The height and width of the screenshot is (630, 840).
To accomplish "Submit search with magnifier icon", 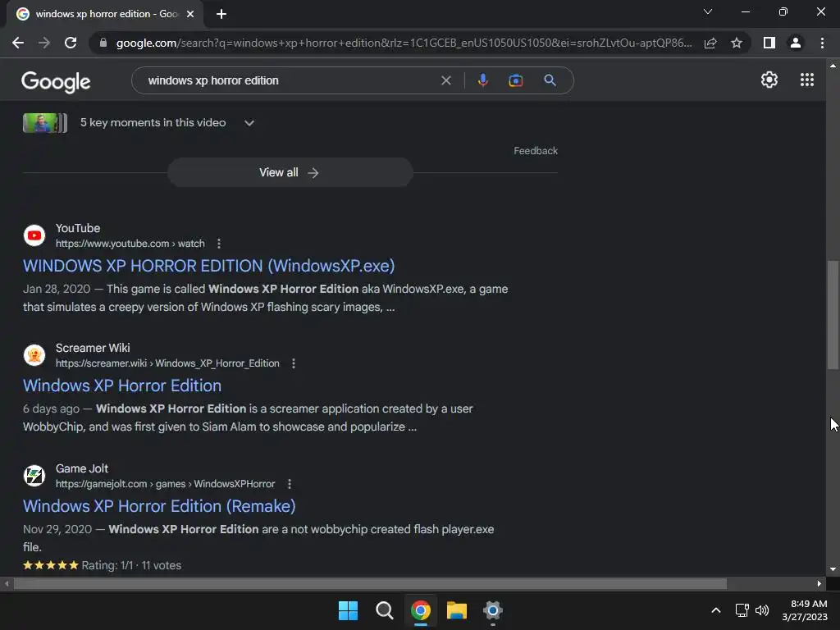I will tap(550, 80).
